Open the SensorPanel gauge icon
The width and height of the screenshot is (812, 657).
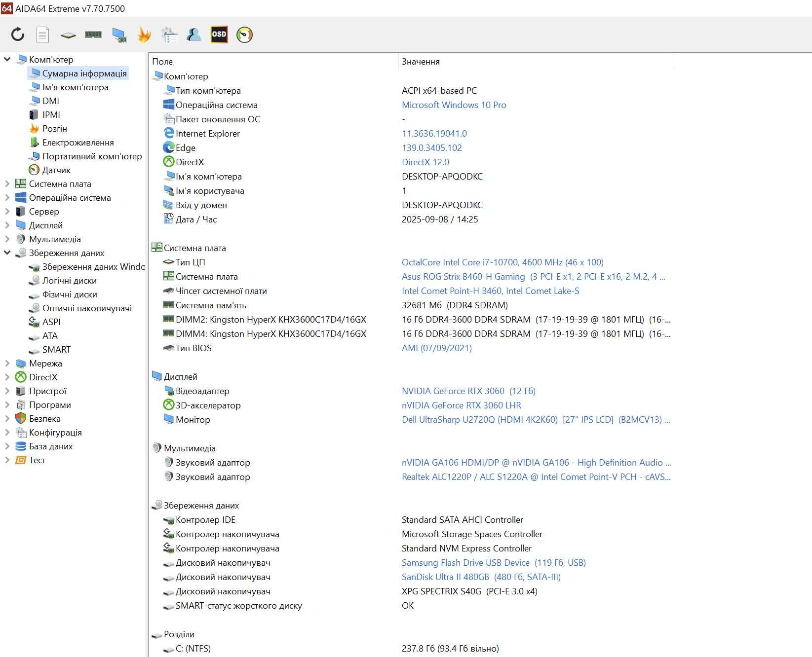[x=244, y=35]
